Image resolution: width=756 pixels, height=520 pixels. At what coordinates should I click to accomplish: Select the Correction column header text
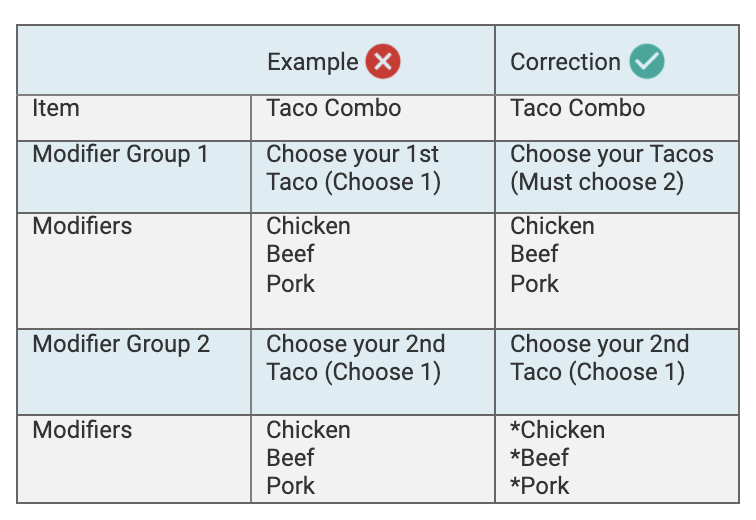pyautogui.click(x=566, y=62)
